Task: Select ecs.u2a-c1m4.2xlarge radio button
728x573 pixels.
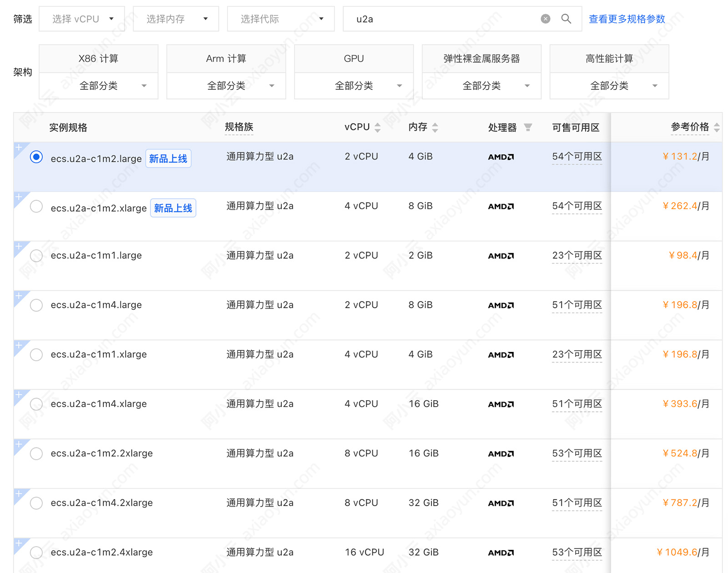Action: coord(36,503)
